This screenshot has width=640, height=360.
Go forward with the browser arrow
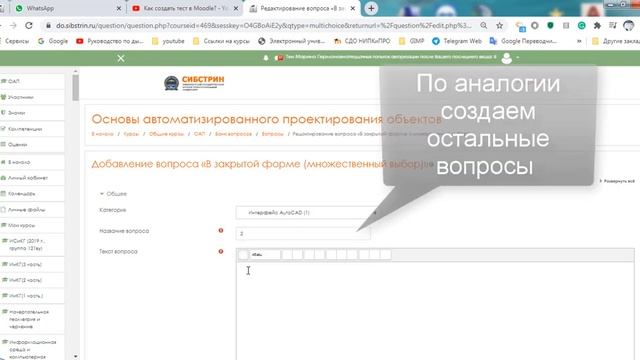[x=13, y=25]
